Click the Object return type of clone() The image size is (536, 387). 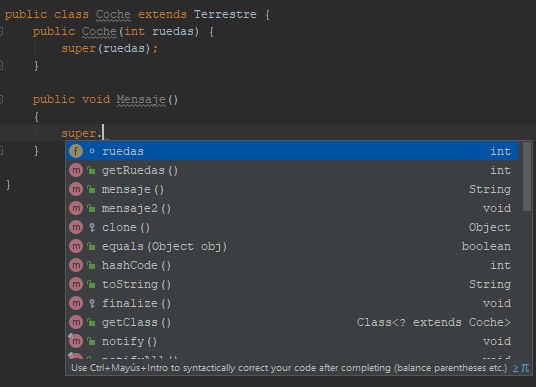pyautogui.click(x=490, y=227)
